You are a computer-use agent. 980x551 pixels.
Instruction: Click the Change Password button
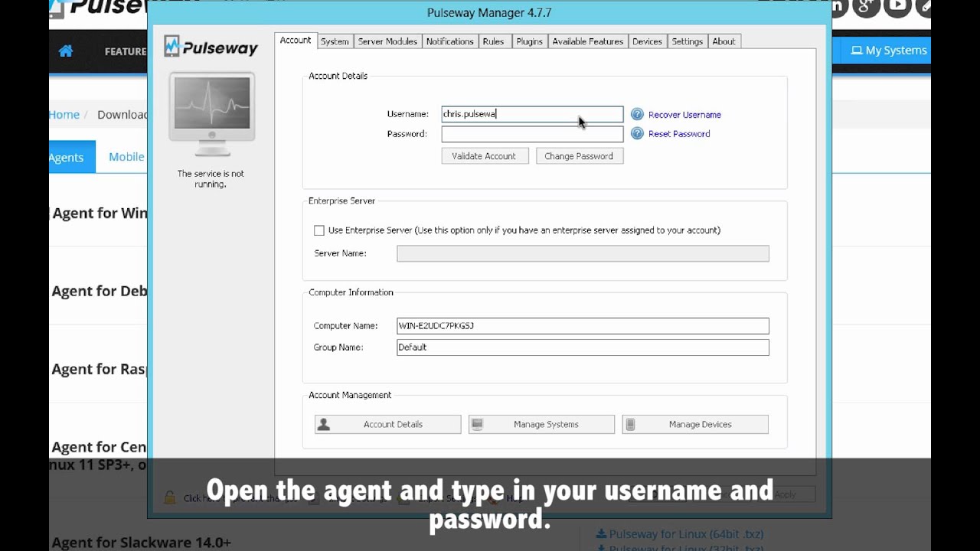click(x=580, y=156)
